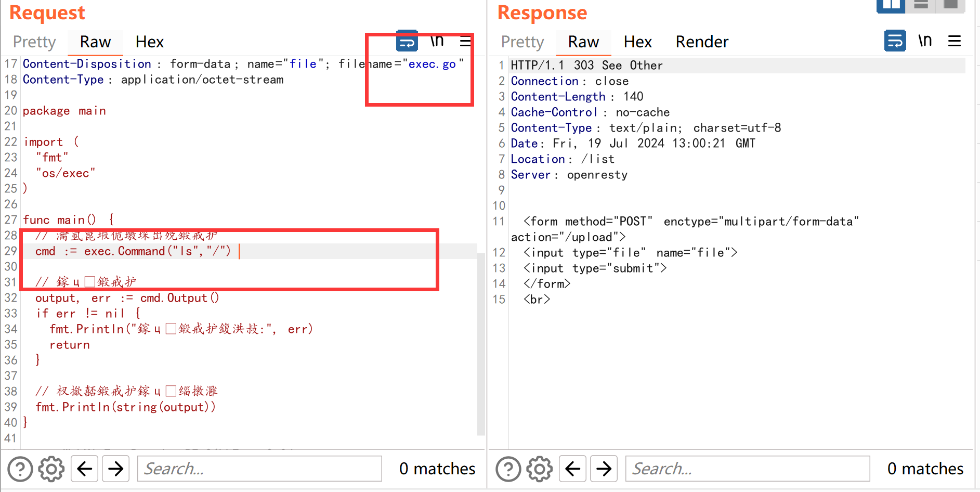Click the Response search input field

tap(748, 469)
